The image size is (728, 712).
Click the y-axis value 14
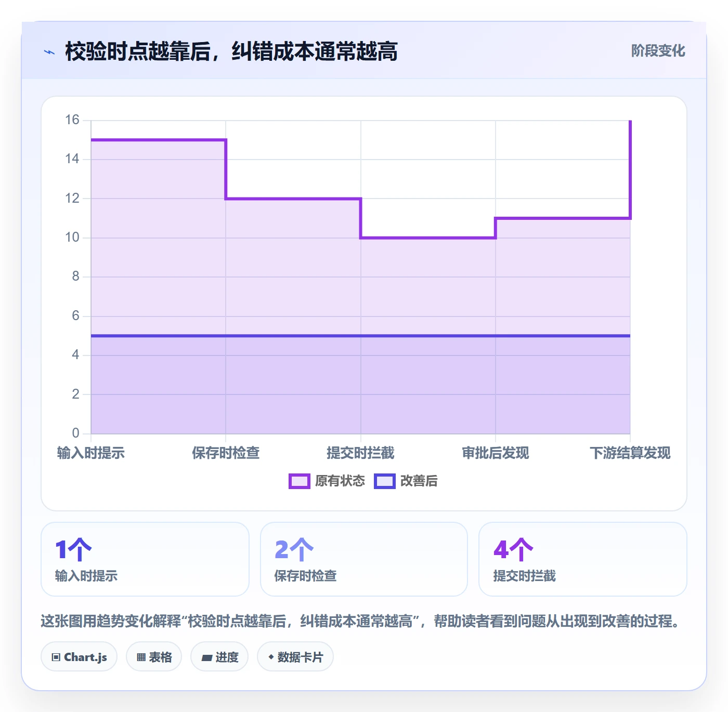coord(72,159)
